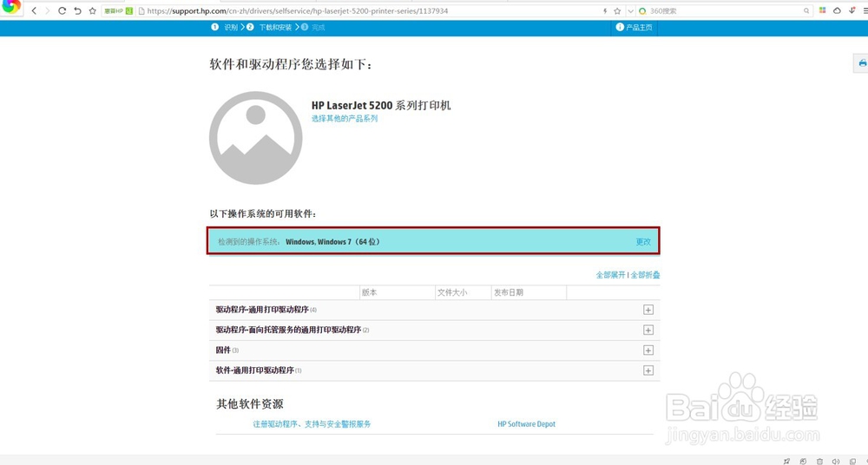Click the 发布日期 column header
The height and width of the screenshot is (465, 868).
[x=508, y=292]
